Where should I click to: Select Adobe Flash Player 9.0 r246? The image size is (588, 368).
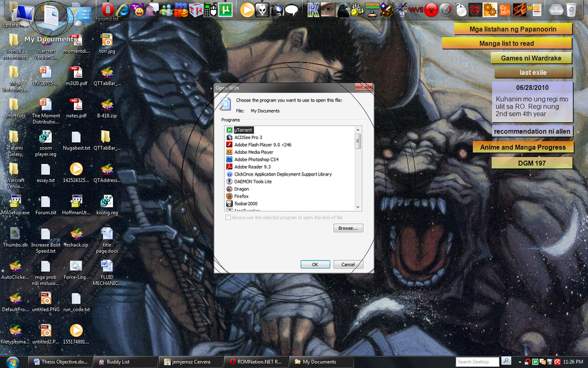[262, 145]
